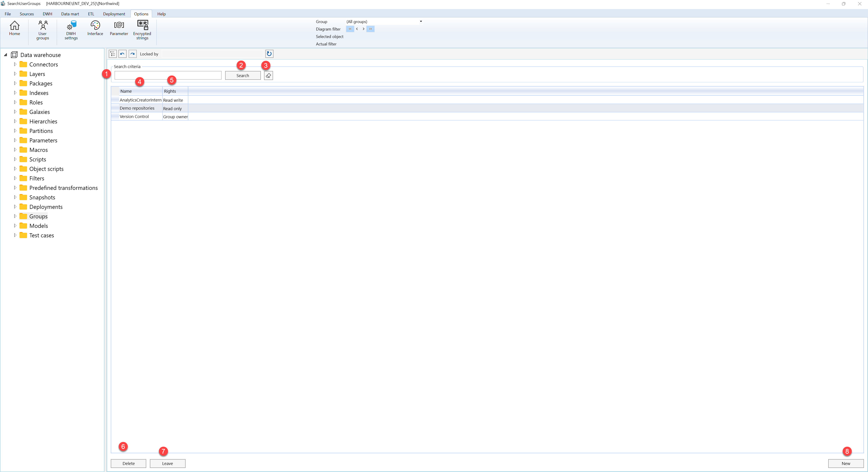Select Indexes in the tree

coord(39,93)
